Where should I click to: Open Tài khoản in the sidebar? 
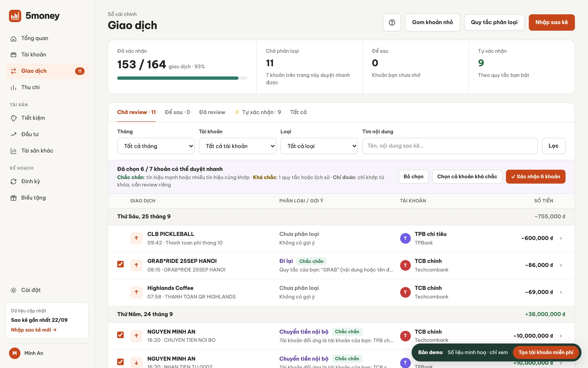[47, 55]
